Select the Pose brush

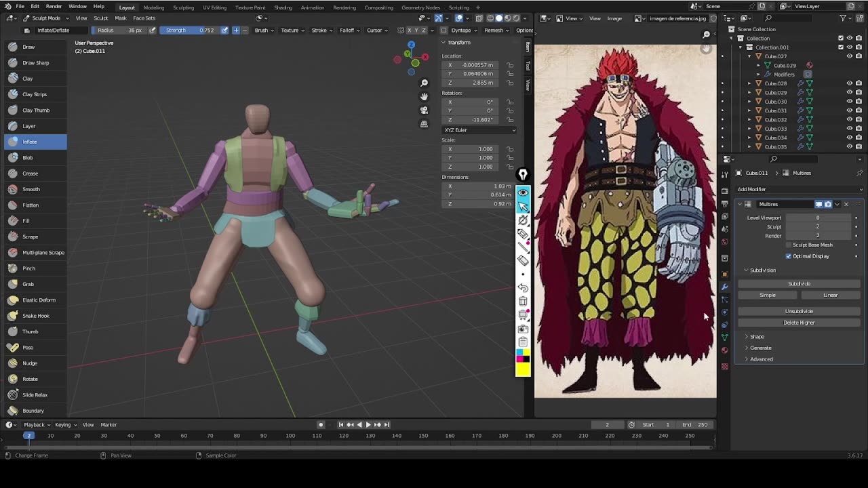[x=35, y=347]
